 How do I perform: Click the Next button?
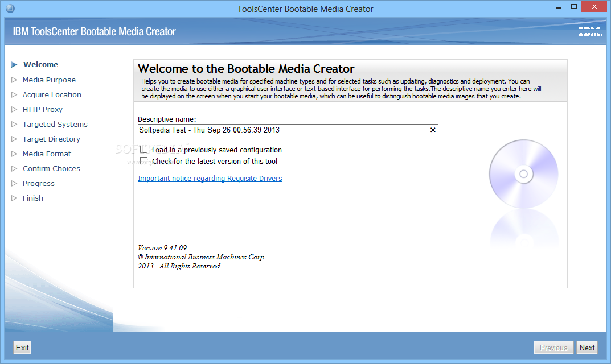pyautogui.click(x=587, y=348)
